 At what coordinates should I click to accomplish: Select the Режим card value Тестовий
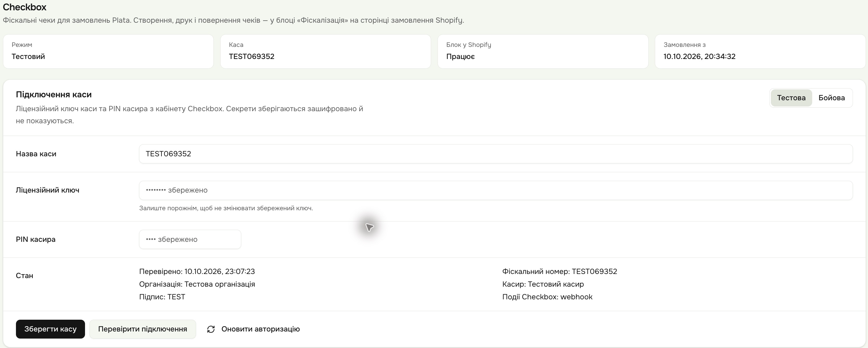pyautogui.click(x=28, y=57)
